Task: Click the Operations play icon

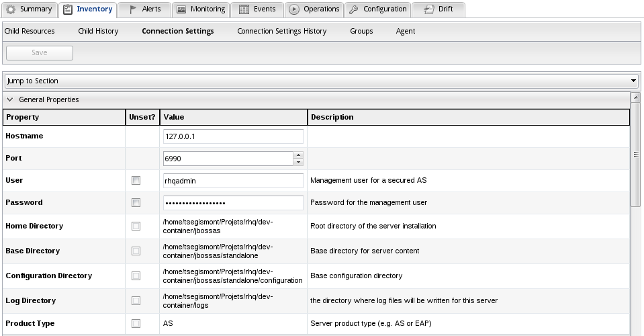Action: tap(294, 9)
